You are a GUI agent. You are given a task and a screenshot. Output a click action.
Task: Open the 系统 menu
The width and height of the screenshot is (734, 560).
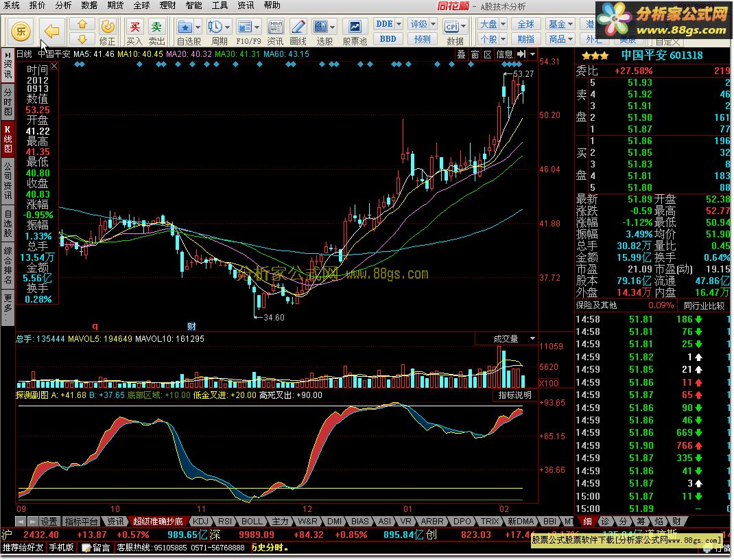point(12,5)
